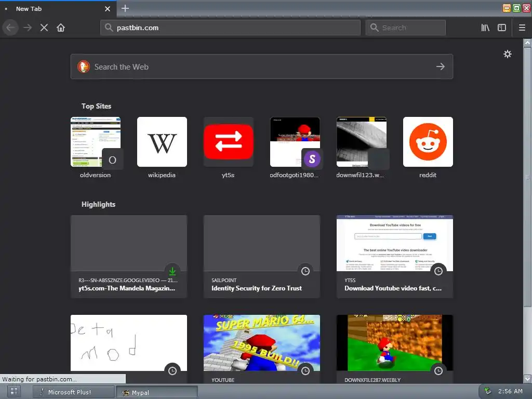Screen dimensions: 532x399
Task: Click the history clock icon on SailPoint card
Action: tap(305, 271)
